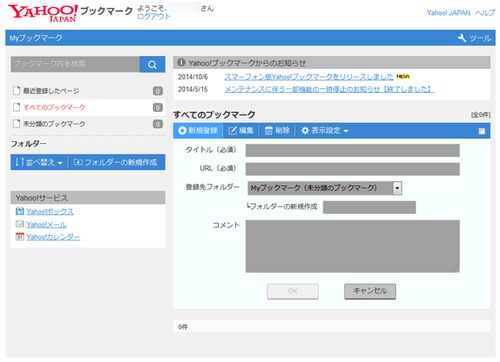Screen dimensions: 500x362
Task: Click the キャンセル button
Action: pyautogui.click(x=370, y=291)
